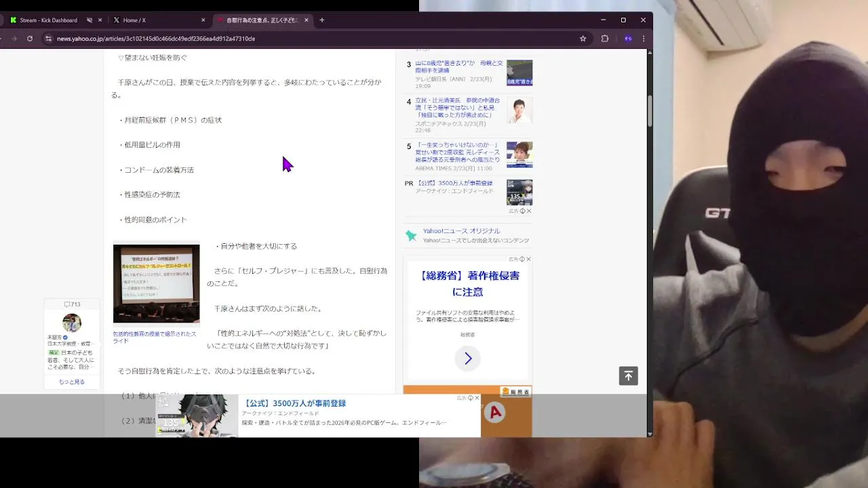Minimize the browser window
This screenshot has width=868, height=488.
point(603,20)
